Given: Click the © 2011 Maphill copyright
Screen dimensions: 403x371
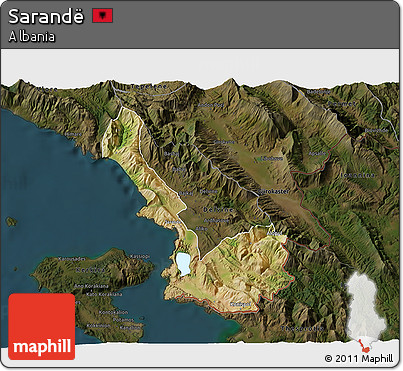Looking at the screenshot, I should [x=359, y=359].
